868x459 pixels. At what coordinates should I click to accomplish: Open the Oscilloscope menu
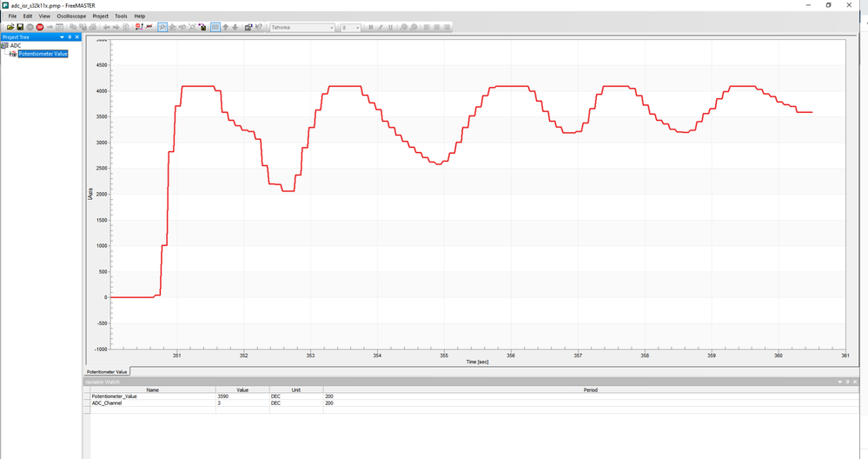71,16
